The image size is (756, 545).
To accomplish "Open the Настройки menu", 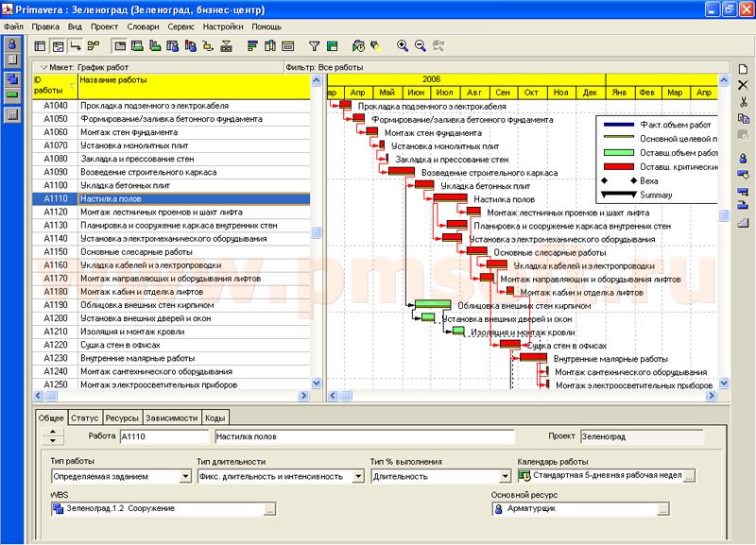I will click(223, 27).
